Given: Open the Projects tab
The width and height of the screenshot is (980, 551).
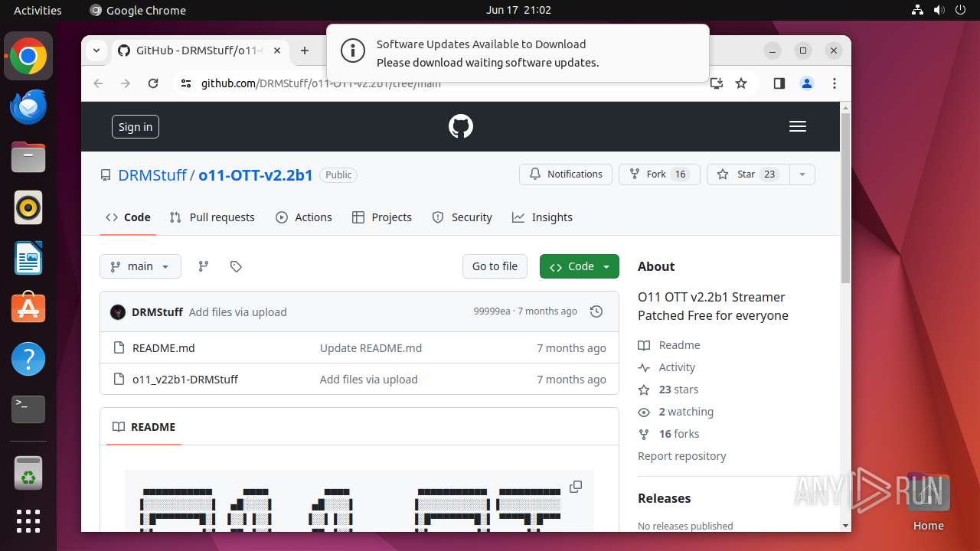Looking at the screenshot, I should [x=382, y=217].
